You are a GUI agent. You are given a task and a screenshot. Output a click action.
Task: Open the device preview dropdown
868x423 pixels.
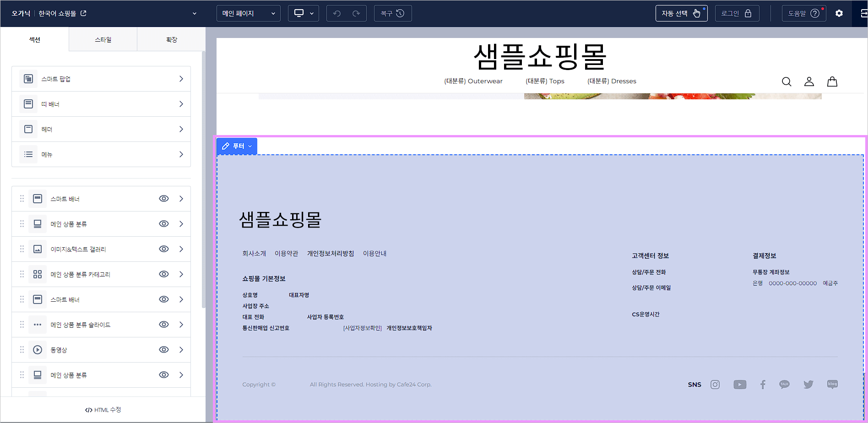pyautogui.click(x=303, y=13)
